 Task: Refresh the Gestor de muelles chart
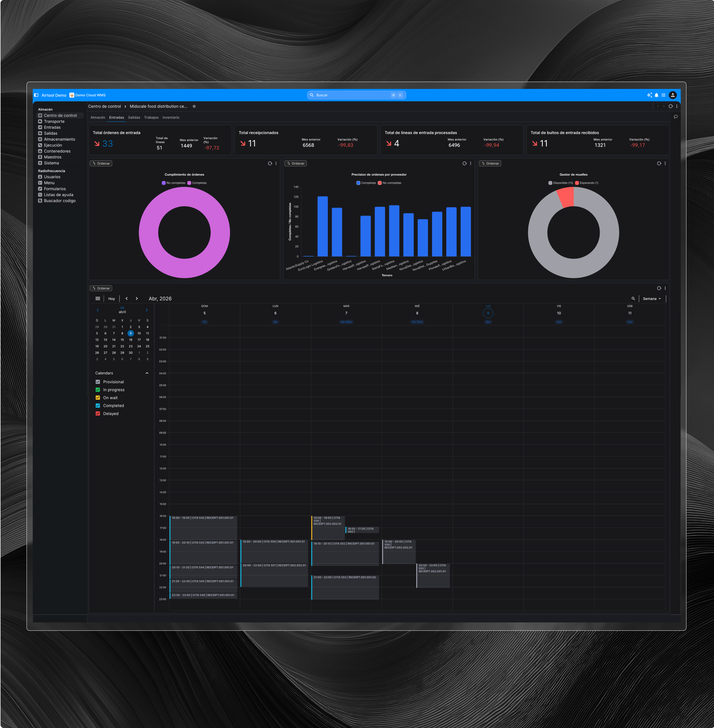click(x=659, y=164)
